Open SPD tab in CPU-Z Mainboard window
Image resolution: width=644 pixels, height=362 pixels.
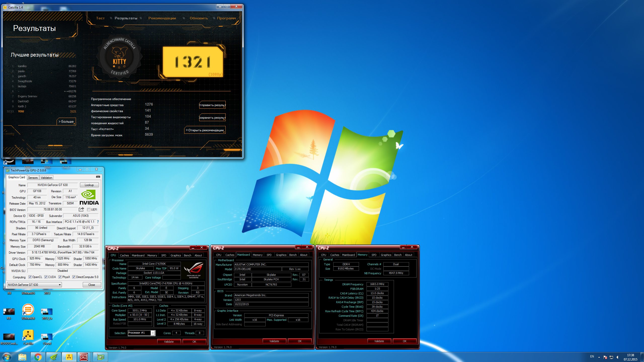(x=269, y=255)
